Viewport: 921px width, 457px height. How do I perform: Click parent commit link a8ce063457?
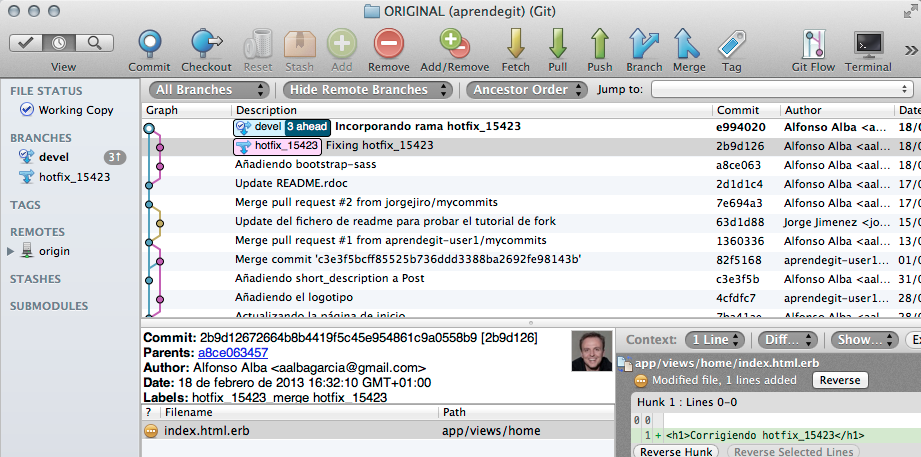pyautogui.click(x=232, y=353)
